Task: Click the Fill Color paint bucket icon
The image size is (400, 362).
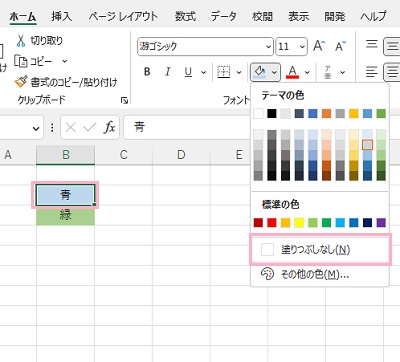Action: [260, 72]
